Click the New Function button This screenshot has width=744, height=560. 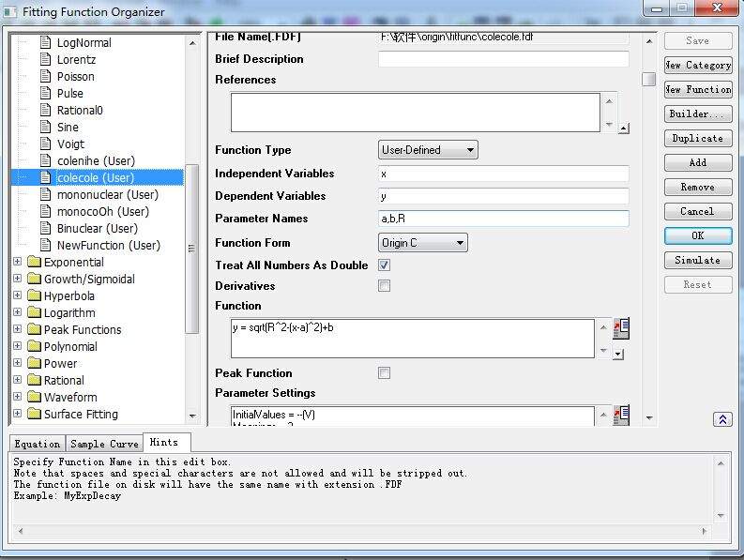698,89
